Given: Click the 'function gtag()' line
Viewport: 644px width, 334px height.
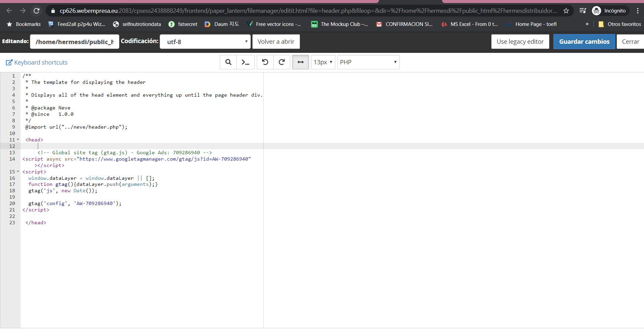Looking at the screenshot, I should click(x=93, y=184).
